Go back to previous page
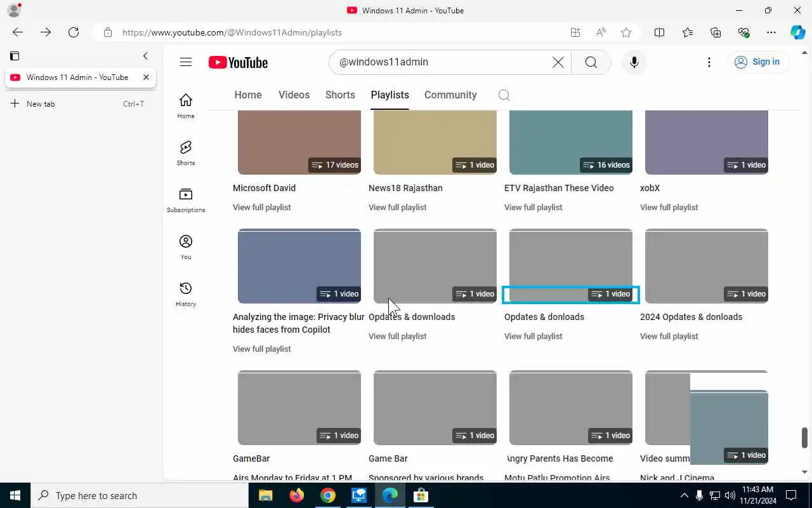 point(18,32)
